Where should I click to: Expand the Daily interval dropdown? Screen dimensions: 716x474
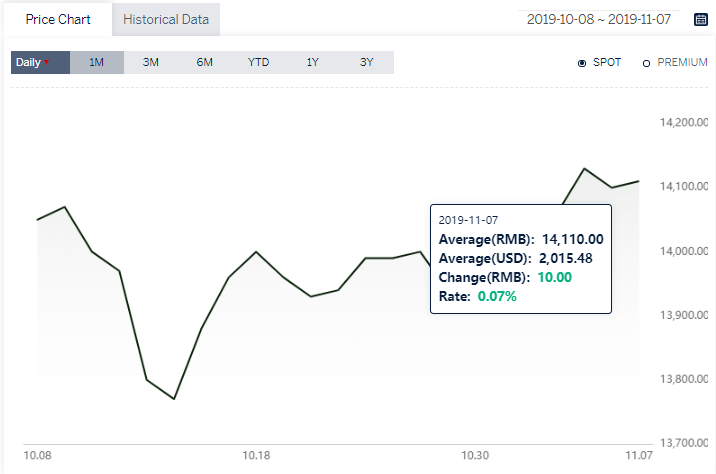coord(41,63)
